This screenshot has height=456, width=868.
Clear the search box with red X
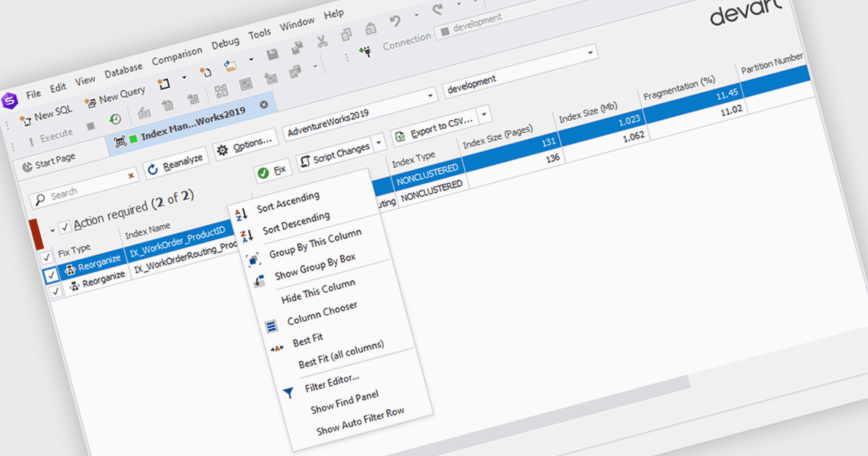(x=131, y=175)
